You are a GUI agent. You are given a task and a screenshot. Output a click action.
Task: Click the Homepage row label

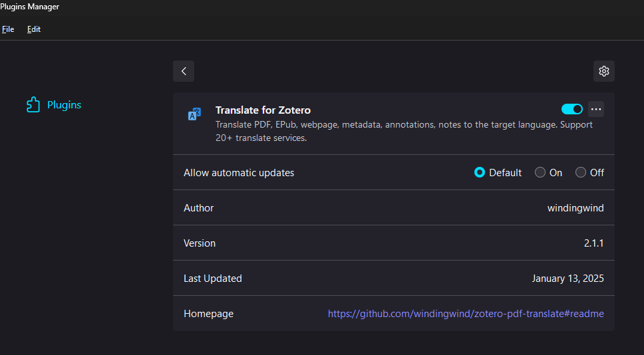tap(208, 314)
